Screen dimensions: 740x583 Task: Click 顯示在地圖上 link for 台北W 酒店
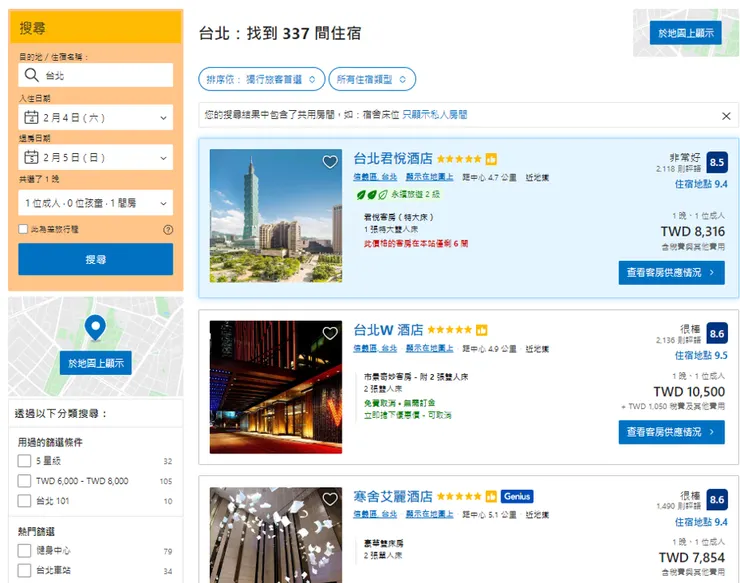[x=429, y=348]
